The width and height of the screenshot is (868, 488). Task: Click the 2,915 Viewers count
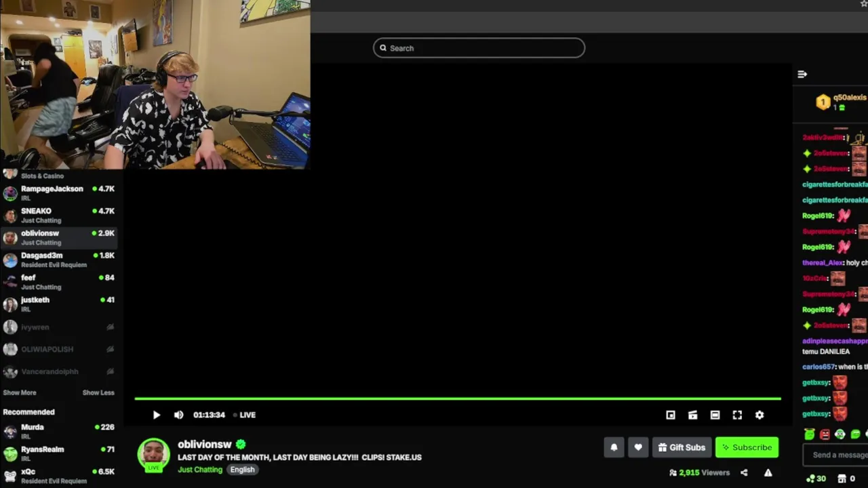699,472
